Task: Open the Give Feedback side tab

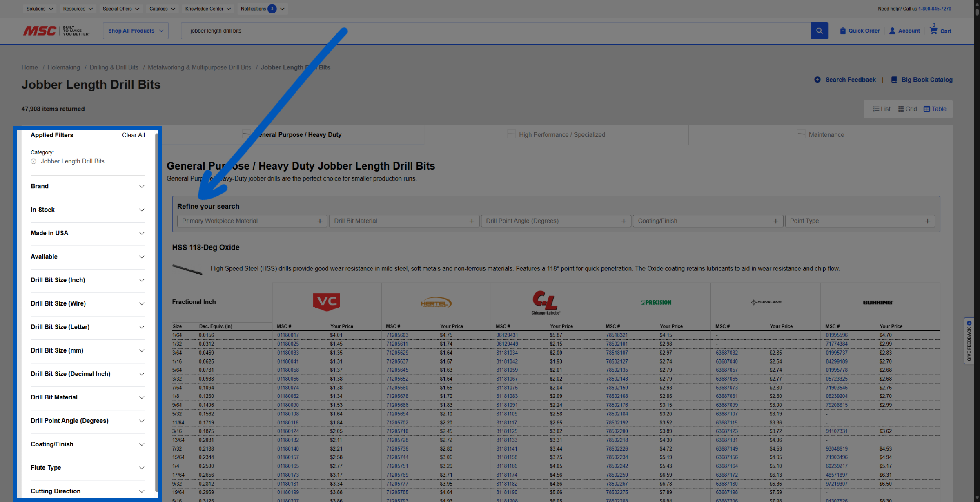Action: pos(969,341)
